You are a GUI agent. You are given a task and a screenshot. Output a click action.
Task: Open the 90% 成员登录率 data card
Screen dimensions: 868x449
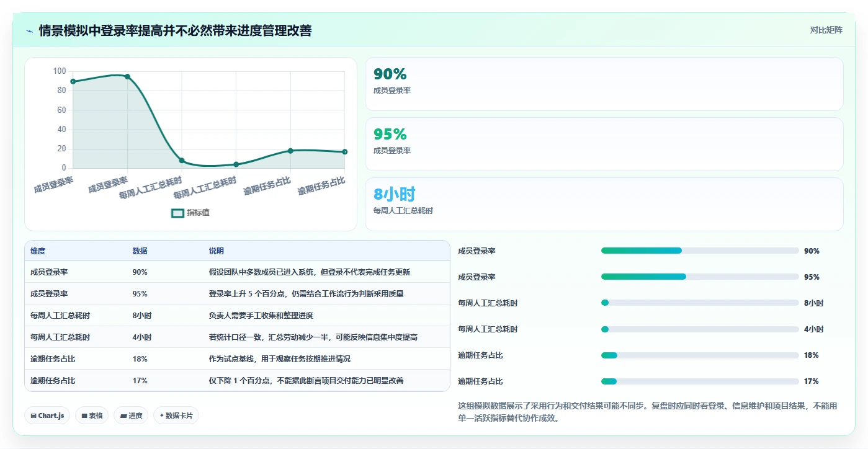[x=604, y=84]
